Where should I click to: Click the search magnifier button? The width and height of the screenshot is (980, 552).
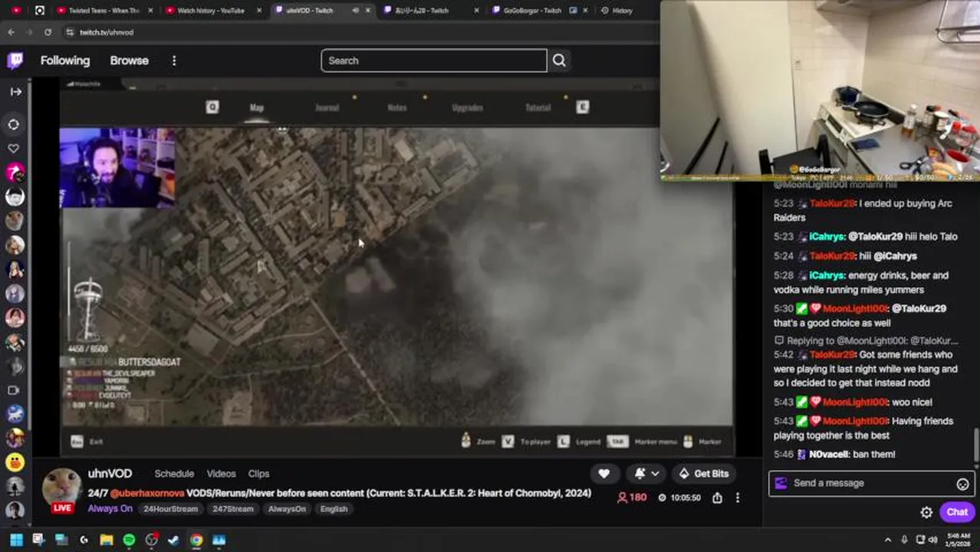(559, 61)
